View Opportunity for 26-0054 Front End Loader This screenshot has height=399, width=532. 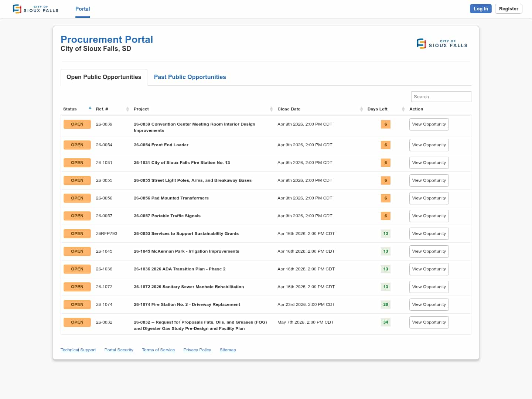429,145
